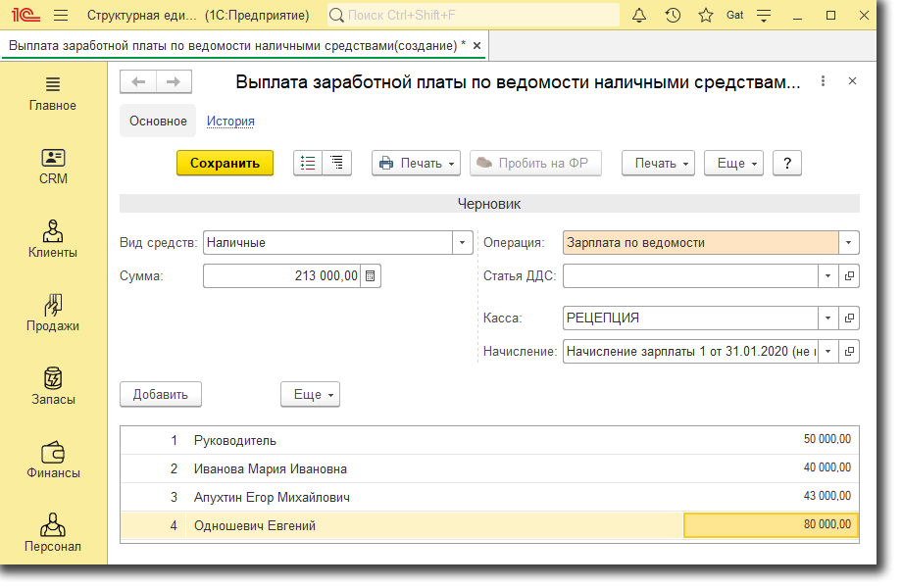This screenshot has height=588, width=902.
Task: Open favorites star icon
Action: 706,16
